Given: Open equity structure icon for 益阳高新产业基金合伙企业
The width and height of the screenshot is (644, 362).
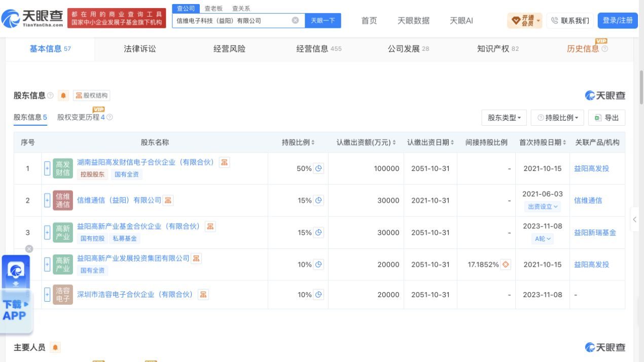Looking at the screenshot, I should [x=210, y=226].
